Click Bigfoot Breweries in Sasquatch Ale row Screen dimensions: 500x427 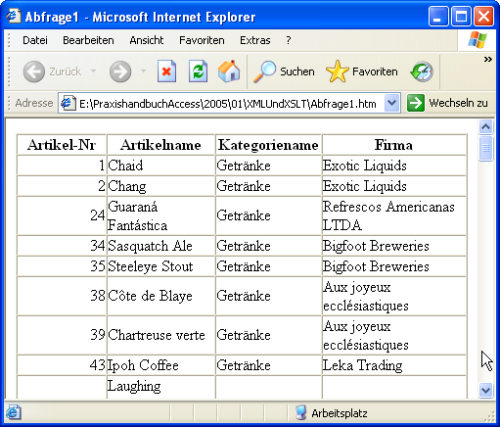click(x=394, y=246)
